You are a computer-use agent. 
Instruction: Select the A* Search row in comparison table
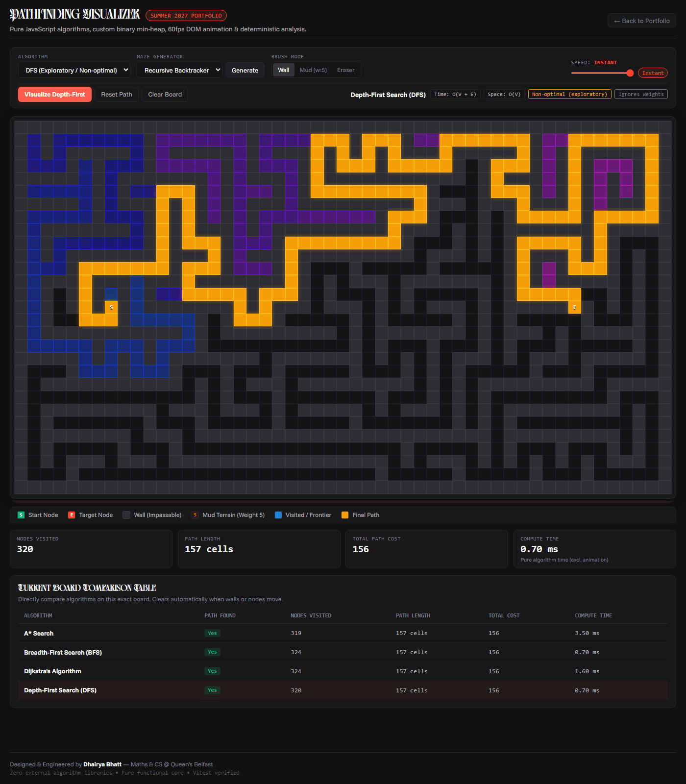click(x=343, y=633)
